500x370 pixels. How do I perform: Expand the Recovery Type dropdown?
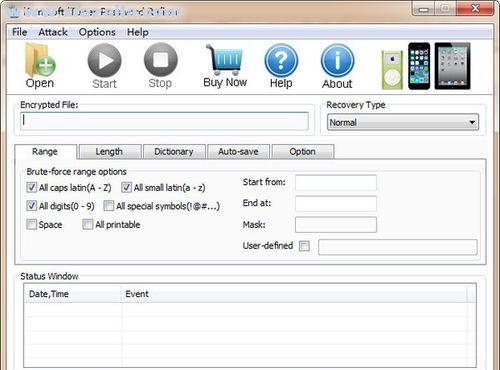[403, 122]
